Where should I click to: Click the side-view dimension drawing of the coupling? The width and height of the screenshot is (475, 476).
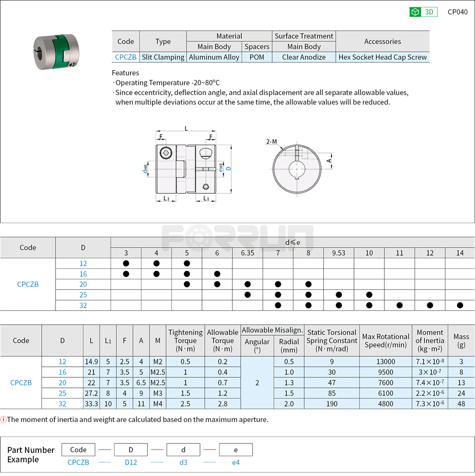187,165
